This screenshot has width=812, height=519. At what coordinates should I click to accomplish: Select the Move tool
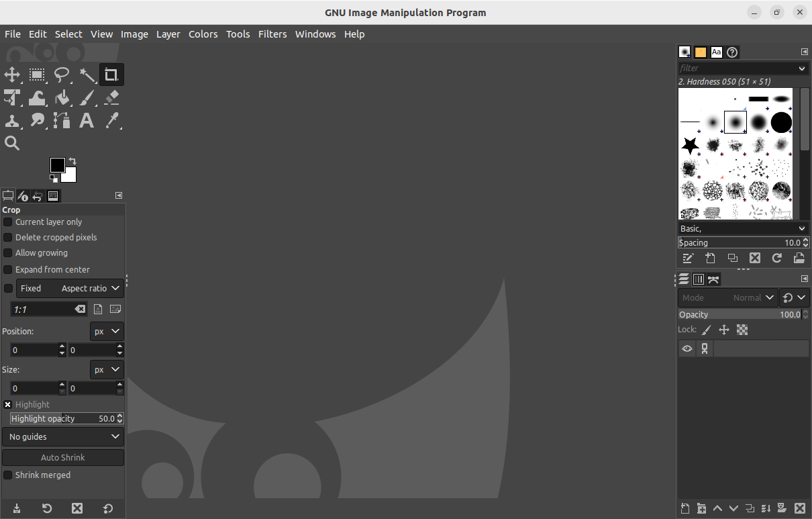(12, 75)
